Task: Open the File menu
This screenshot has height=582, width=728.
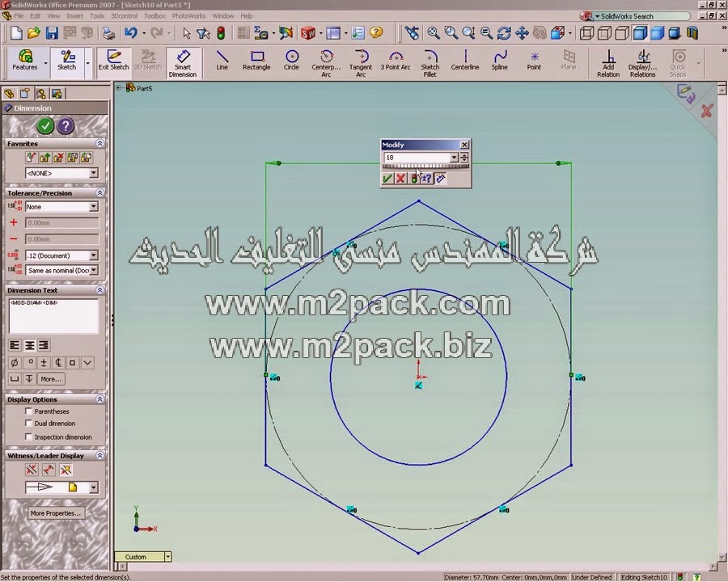Action: coord(19,16)
